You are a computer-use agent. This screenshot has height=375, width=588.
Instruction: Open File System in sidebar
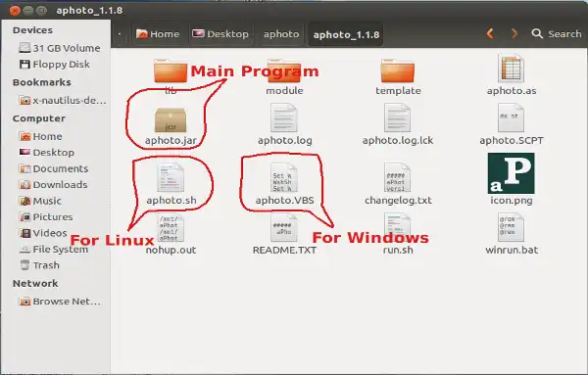point(54,249)
